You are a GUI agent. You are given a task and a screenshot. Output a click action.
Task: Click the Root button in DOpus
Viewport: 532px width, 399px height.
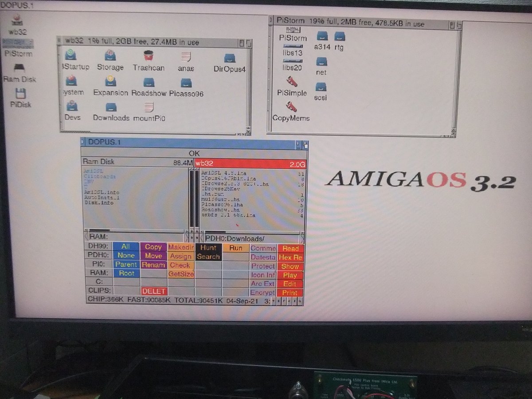coord(126,273)
